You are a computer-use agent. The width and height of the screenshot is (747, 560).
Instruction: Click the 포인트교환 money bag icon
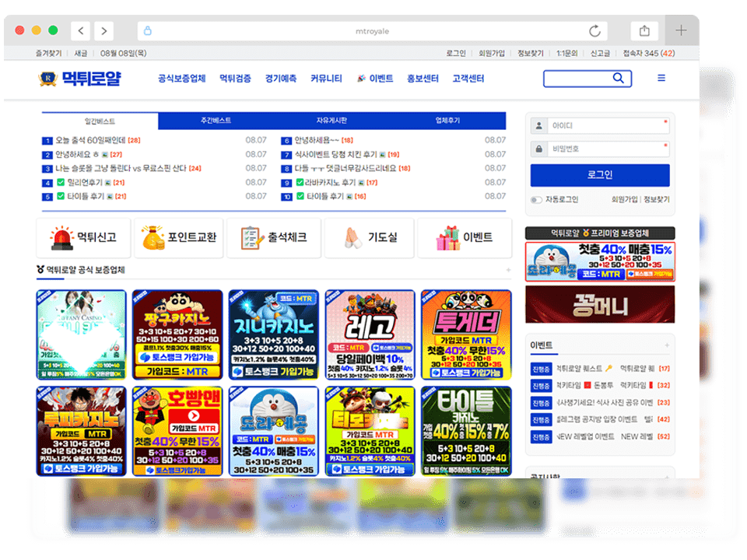153,237
